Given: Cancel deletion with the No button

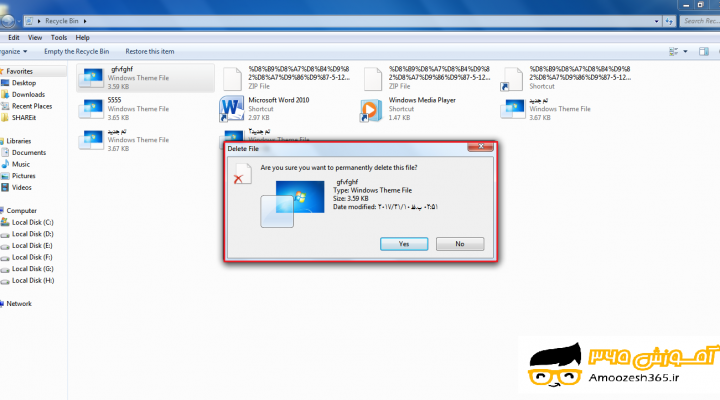Looking at the screenshot, I should 460,244.
